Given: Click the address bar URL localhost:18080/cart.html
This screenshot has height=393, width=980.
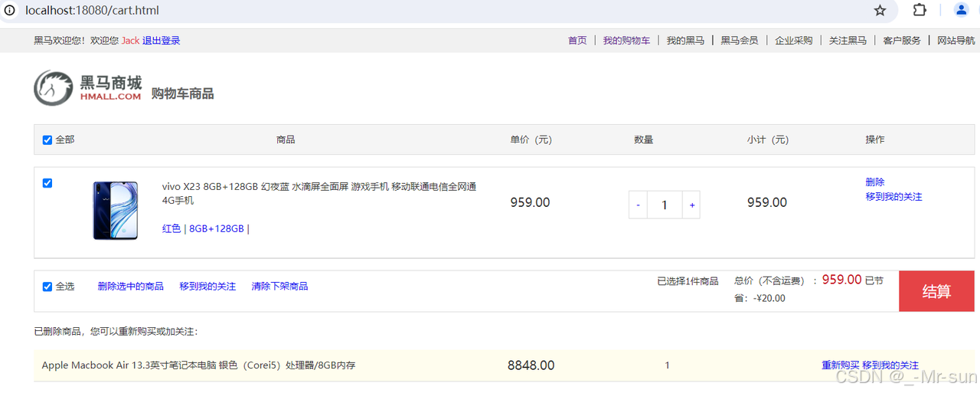Looking at the screenshot, I should tap(93, 11).
